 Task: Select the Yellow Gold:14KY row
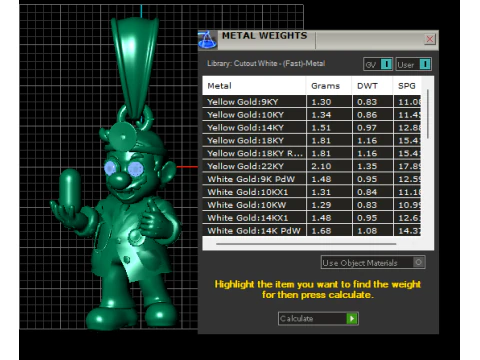click(x=311, y=127)
